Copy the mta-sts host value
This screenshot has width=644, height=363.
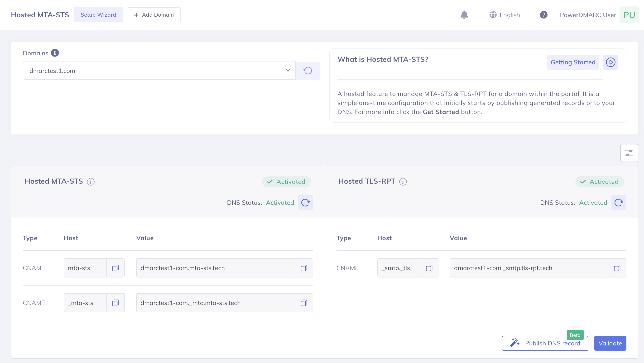pyautogui.click(x=115, y=268)
